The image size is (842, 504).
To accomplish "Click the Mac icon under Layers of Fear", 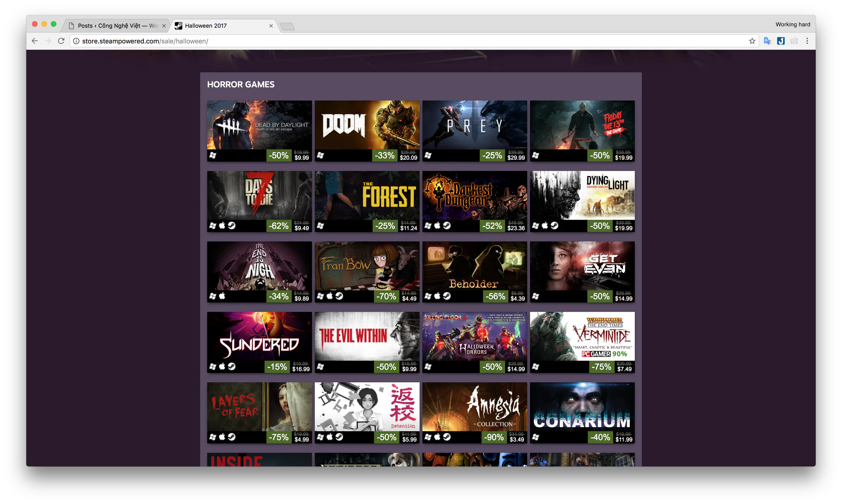I will coord(222,437).
